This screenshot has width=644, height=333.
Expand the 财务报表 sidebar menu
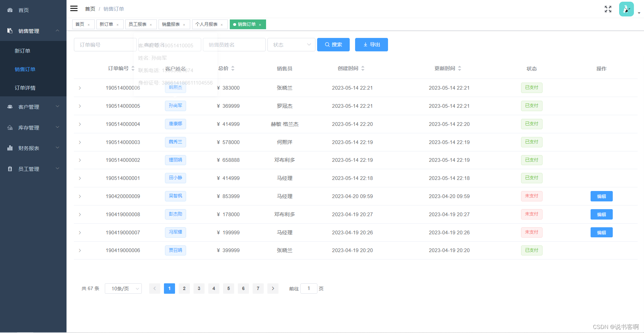pyautogui.click(x=57, y=148)
